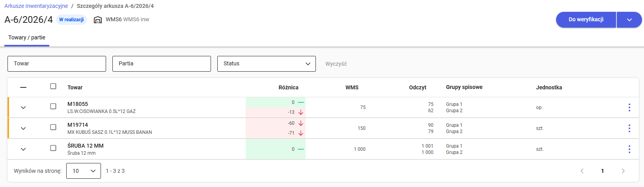
Task: Expand the M18055 row details
Action: tap(23, 107)
